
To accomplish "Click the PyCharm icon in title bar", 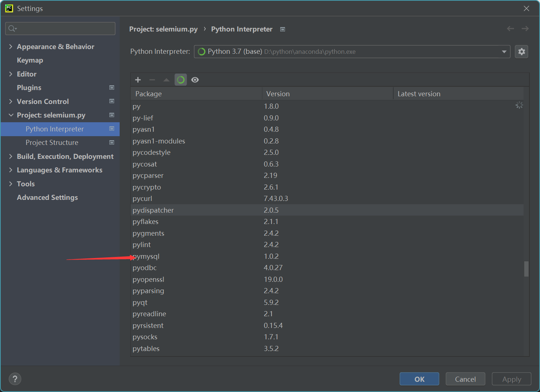I will click(9, 8).
